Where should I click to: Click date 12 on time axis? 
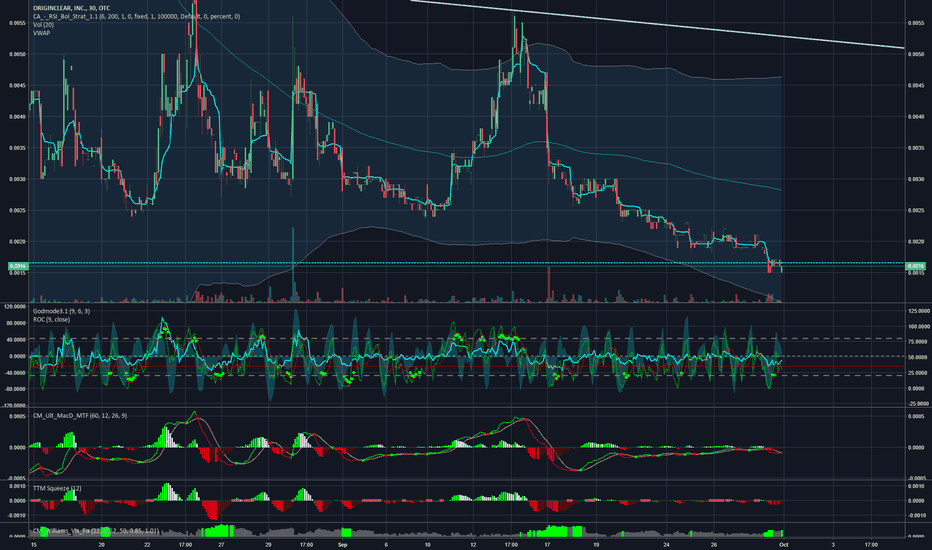(473, 544)
